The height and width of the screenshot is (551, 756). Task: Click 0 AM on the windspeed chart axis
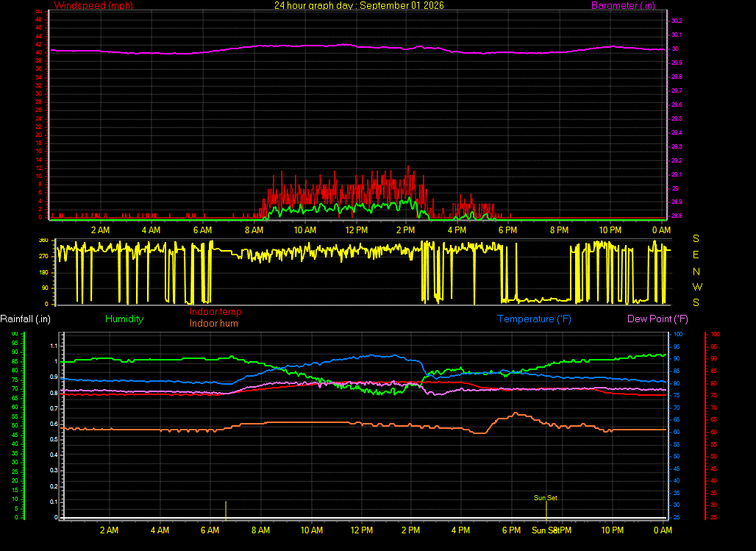click(662, 230)
